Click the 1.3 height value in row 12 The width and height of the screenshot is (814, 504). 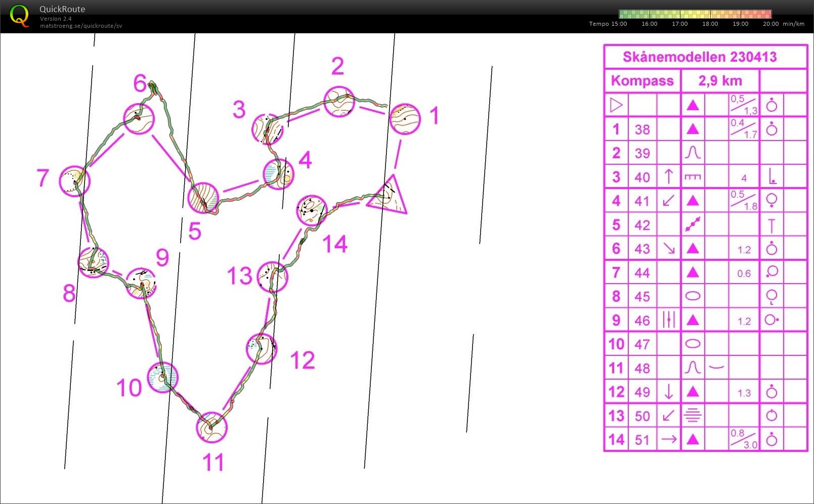click(744, 393)
